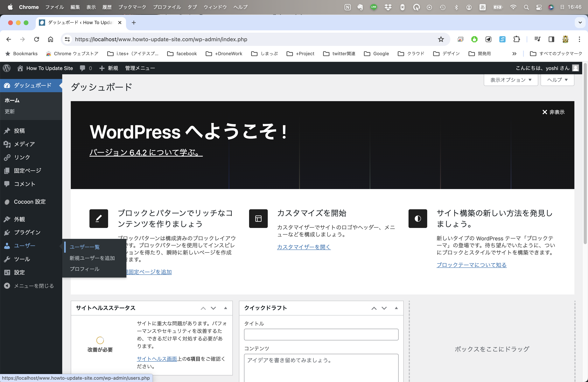Image resolution: width=588 pixels, height=382 pixels.
Task: Click into the タイトル input field
Action: pyautogui.click(x=321, y=334)
